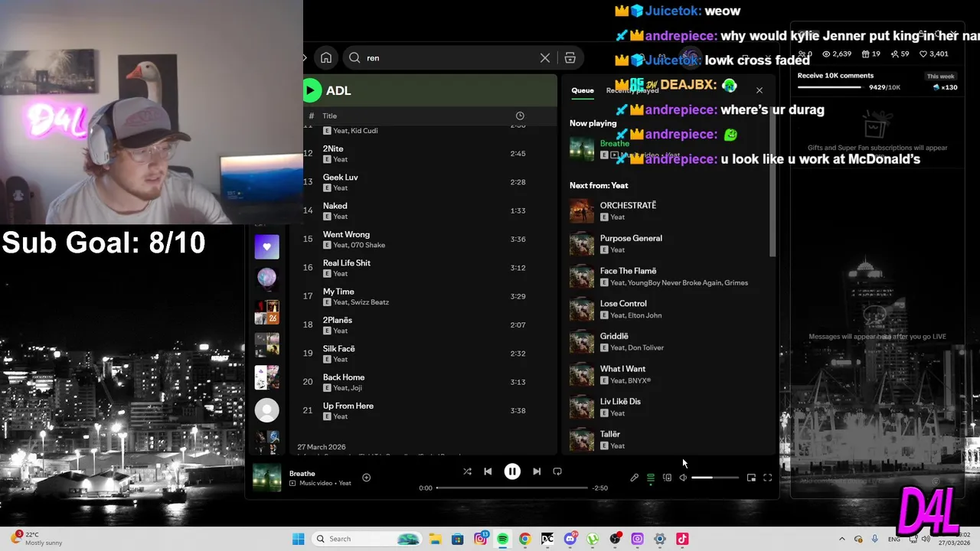Skip to the previous track
The image size is (980, 551).
tap(488, 471)
